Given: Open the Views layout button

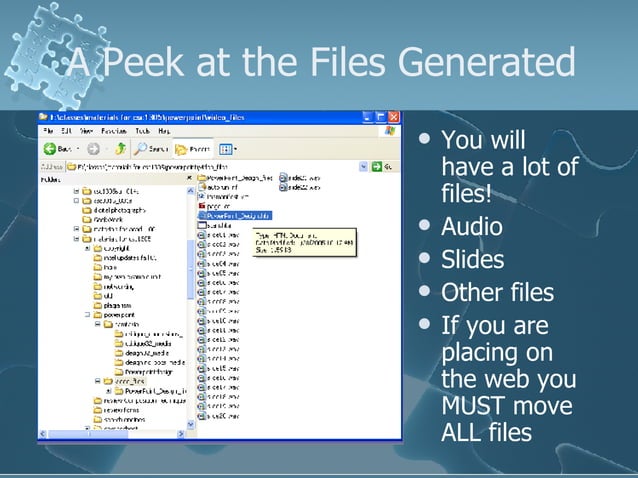Looking at the screenshot, I should (225, 149).
